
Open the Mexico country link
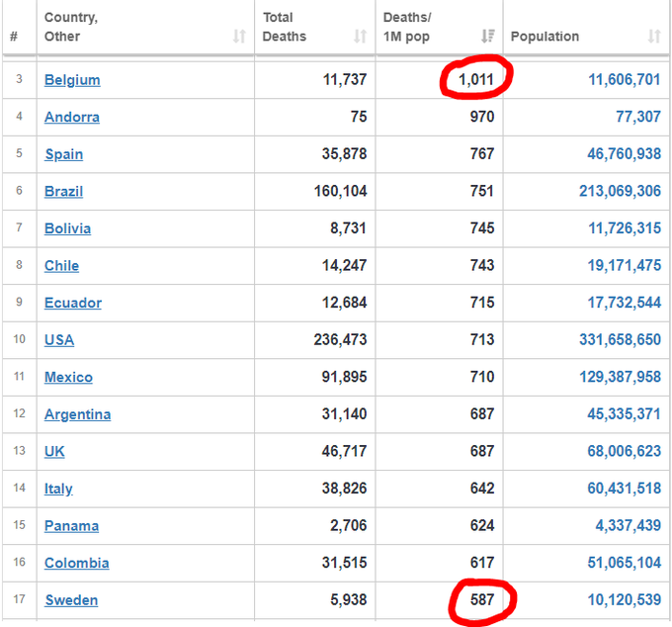tap(68, 378)
